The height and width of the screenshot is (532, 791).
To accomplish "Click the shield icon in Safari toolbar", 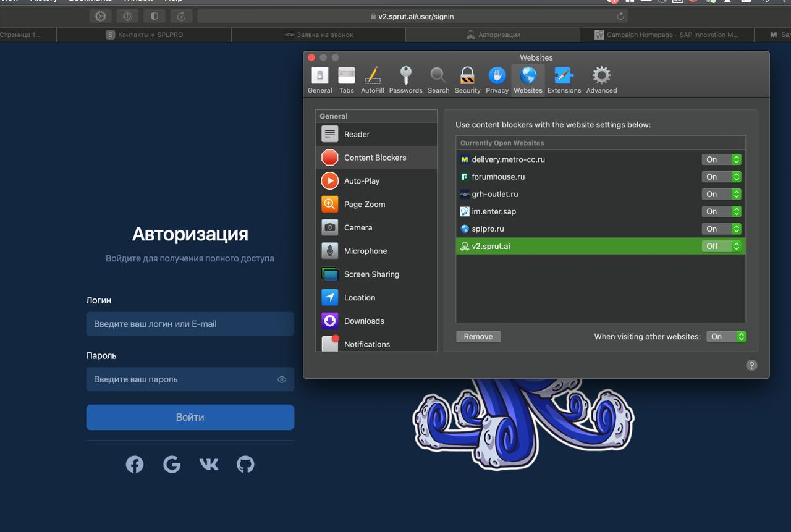I will (154, 17).
